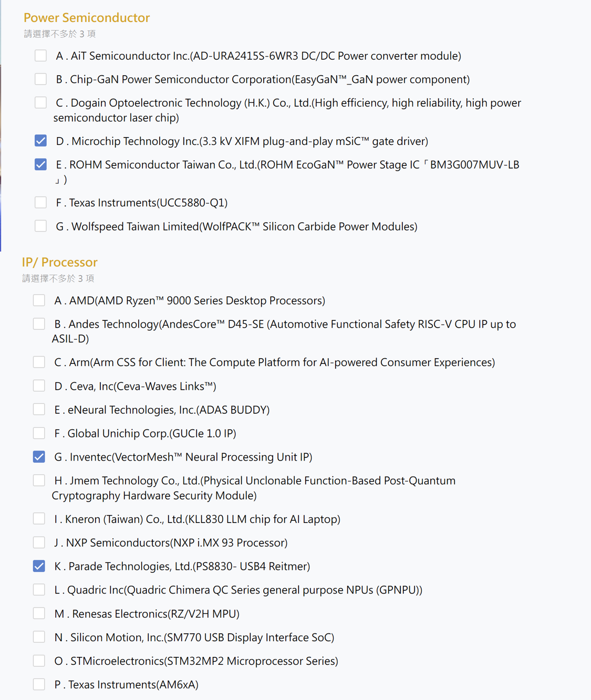The width and height of the screenshot is (591, 700).
Task: Select the Chip-GaN Power Semiconductor Corporation checkbox
Action: pyautogui.click(x=40, y=79)
